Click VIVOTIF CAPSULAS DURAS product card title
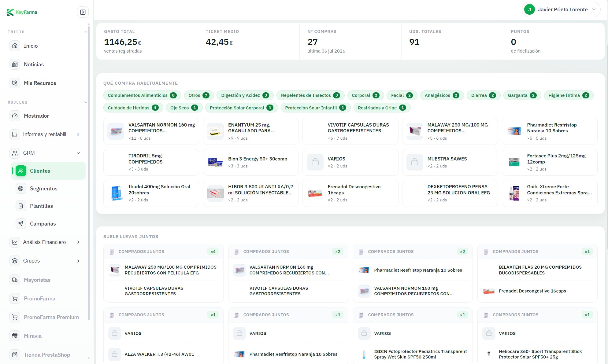608x364 pixels. [x=358, y=128]
